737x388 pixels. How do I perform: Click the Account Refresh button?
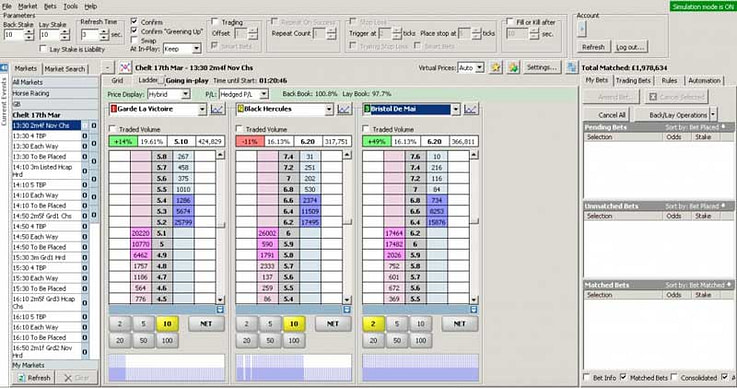[x=593, y=47]
